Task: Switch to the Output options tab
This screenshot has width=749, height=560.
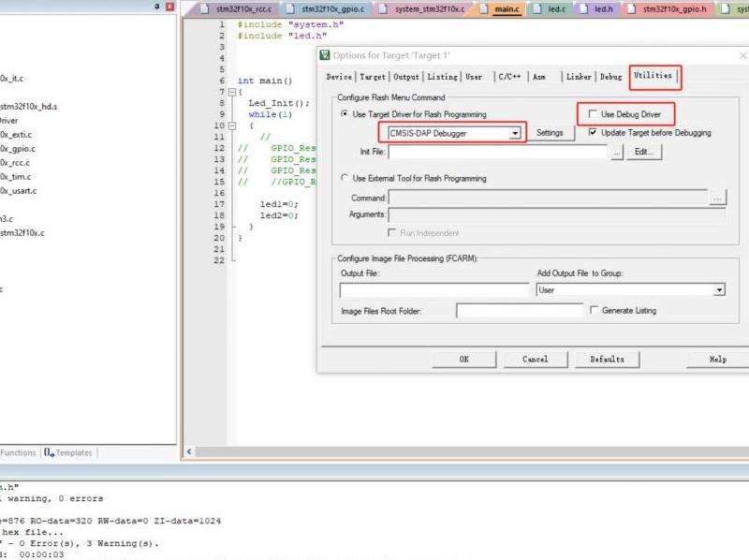Action: 406,77
